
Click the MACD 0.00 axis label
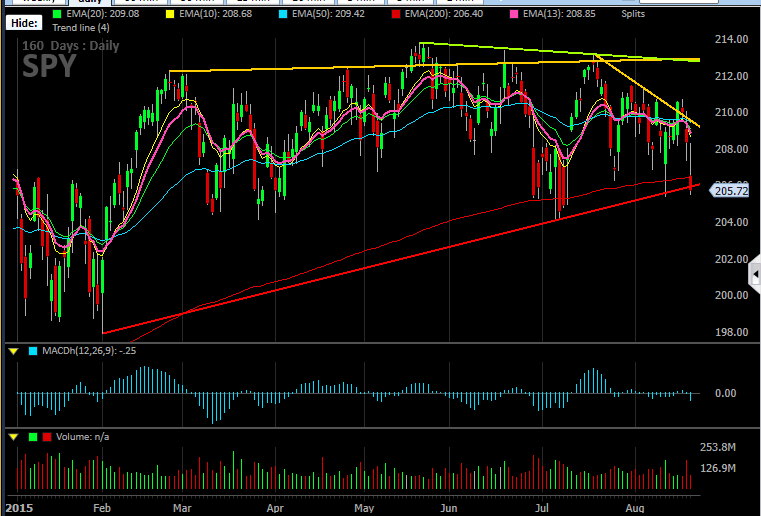[x=726, y=393]
